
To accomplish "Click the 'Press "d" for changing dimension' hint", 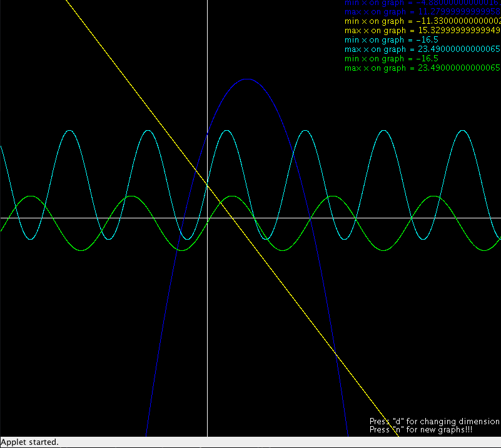I will (x=435, y=422).
